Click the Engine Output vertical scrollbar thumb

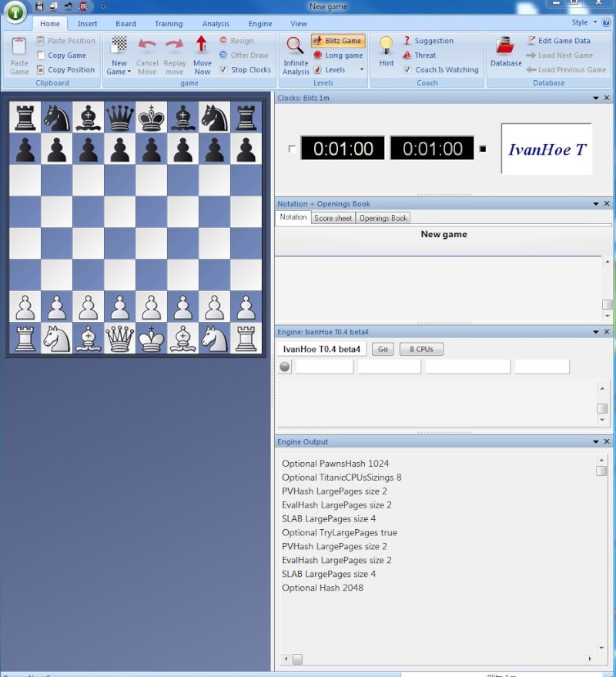pos(601,471)
